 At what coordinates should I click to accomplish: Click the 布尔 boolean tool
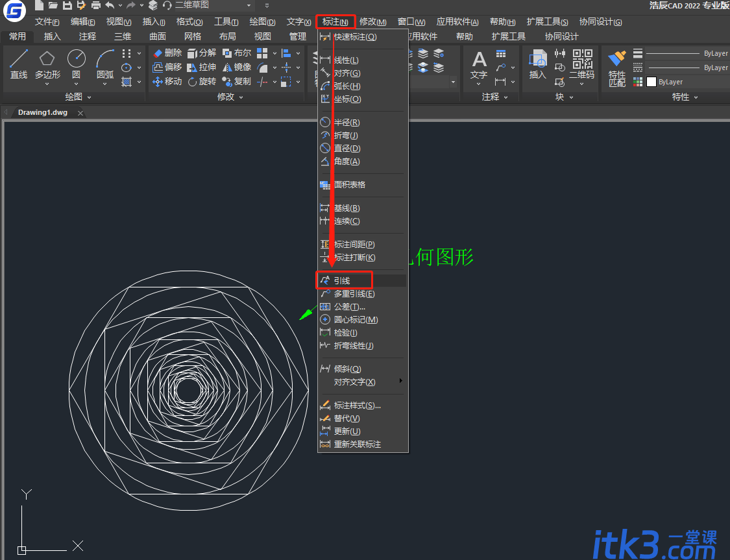236,53
